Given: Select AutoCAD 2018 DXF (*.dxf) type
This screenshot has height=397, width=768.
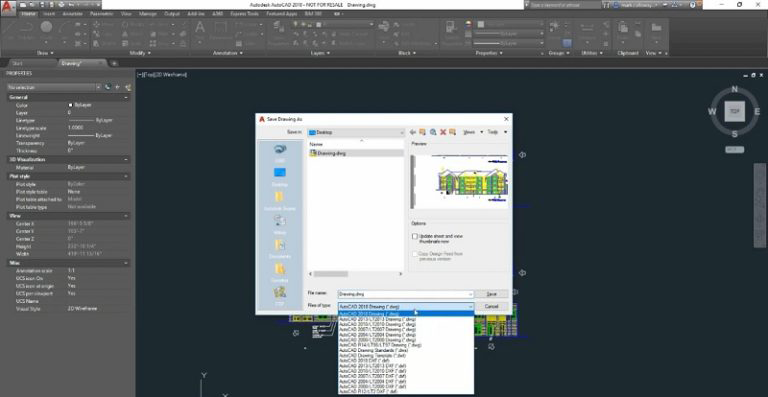Looking at the screenshot, I should 406,361.
